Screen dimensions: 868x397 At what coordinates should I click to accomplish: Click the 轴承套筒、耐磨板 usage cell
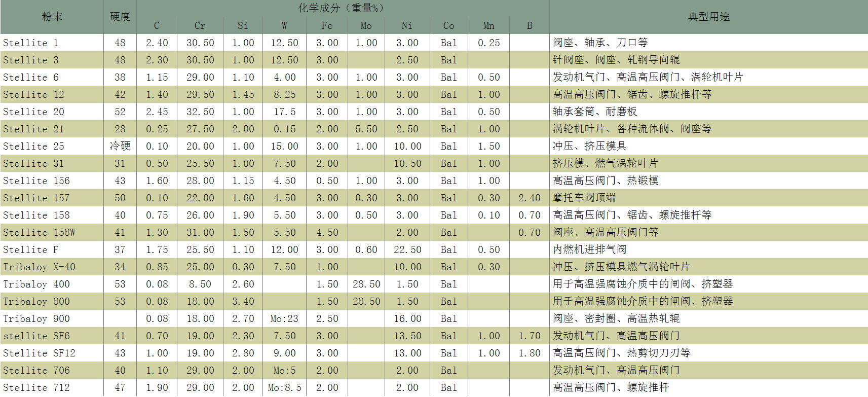(595, 112)
